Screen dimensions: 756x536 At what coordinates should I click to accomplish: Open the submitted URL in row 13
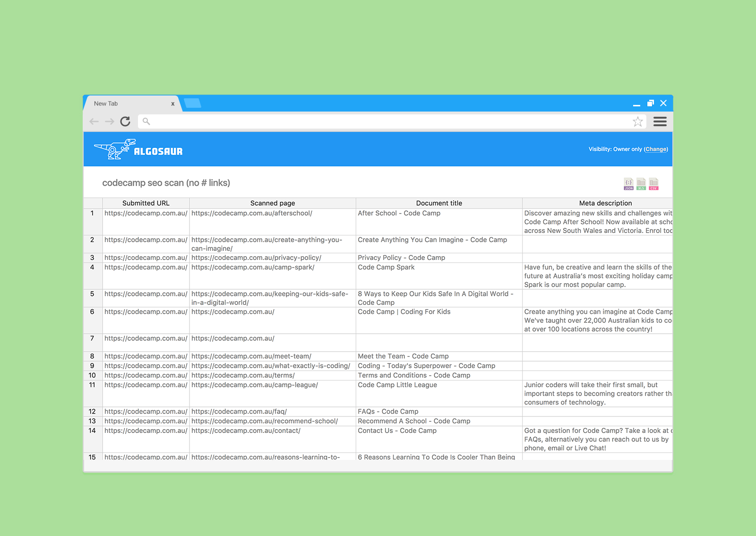click(x=146, y=421)
